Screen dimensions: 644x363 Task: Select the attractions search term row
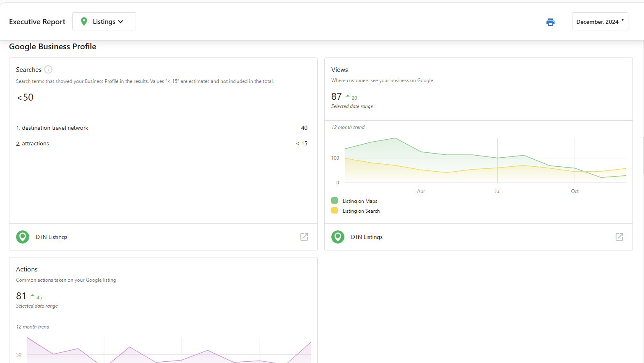tap(162, 143)
